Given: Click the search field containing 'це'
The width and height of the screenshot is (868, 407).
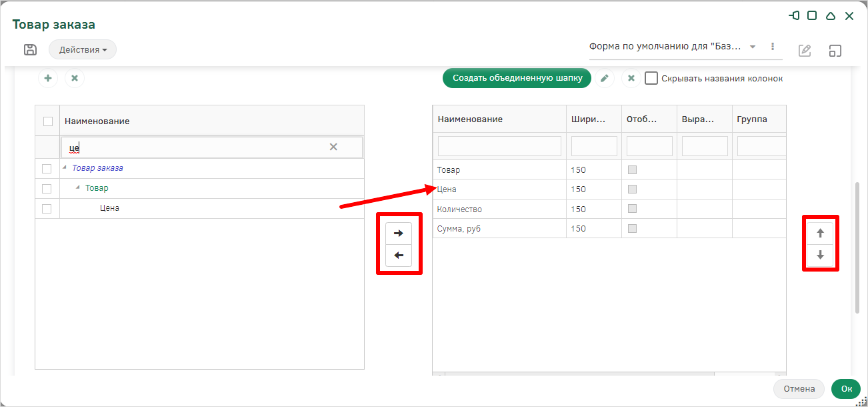Looking at the screenshot, I should [212, 147].
